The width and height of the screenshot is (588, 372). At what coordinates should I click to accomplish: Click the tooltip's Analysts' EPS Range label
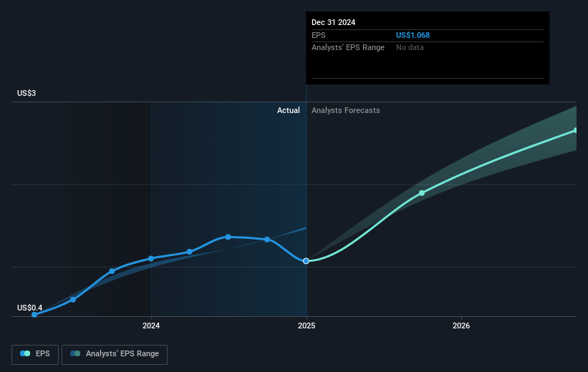(348, 48)
